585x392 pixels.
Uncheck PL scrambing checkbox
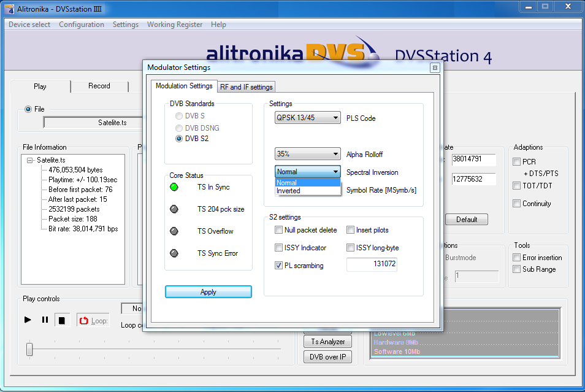(279, 266)
